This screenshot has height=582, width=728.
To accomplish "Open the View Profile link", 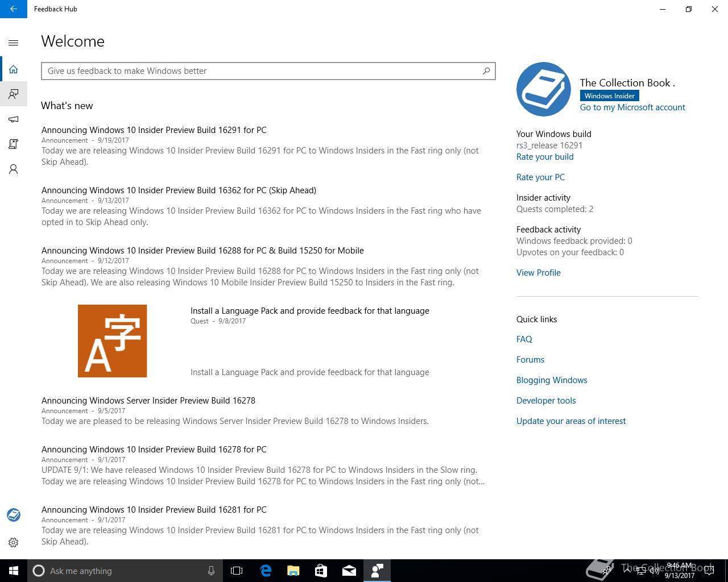I will tap(539, 273).
